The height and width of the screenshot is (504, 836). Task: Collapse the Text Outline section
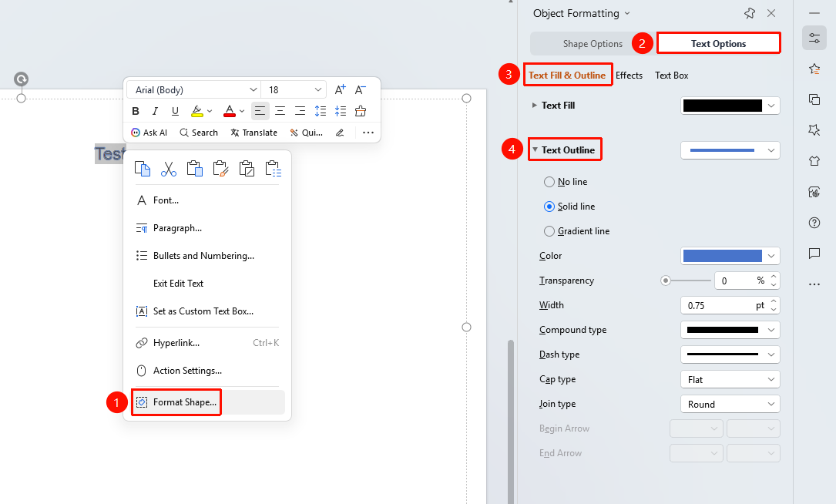(534, 150)
